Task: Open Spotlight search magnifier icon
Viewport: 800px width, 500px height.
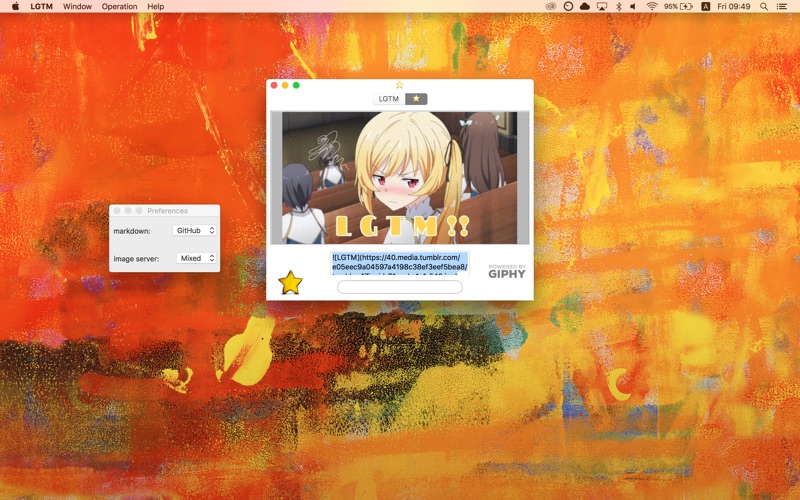Action: click(x=764, y=7)
